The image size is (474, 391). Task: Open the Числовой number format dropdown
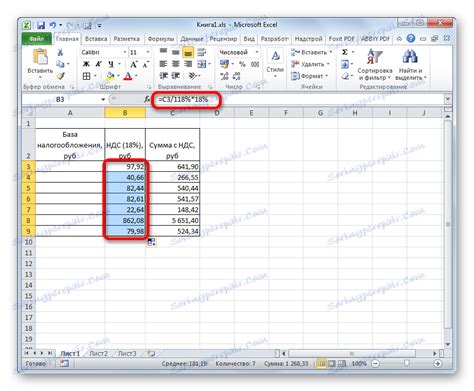pyautogui.click(x=257, y=52)
